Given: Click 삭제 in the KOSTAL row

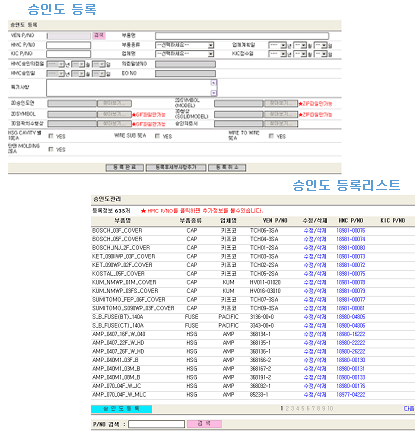Looking at the screenshot, I should (321, 274).
